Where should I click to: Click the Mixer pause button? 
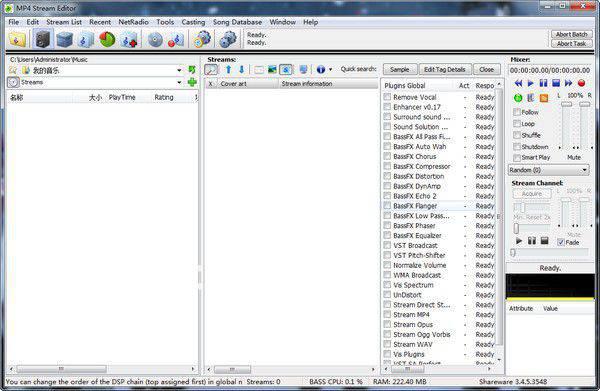pyautogui.click(x=543, y=83)
